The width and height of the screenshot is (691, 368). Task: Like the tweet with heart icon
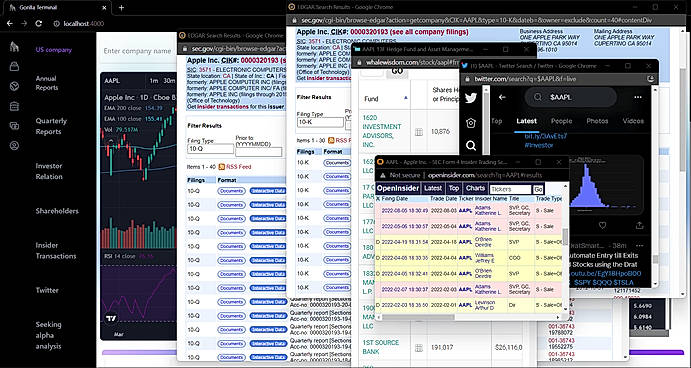[x=602, y=226]
